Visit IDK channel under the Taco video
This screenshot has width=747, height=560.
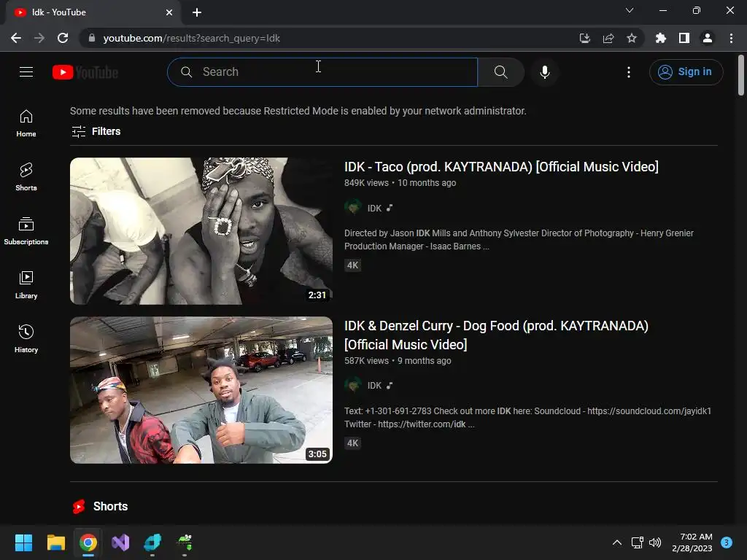(x=374, y=208)
